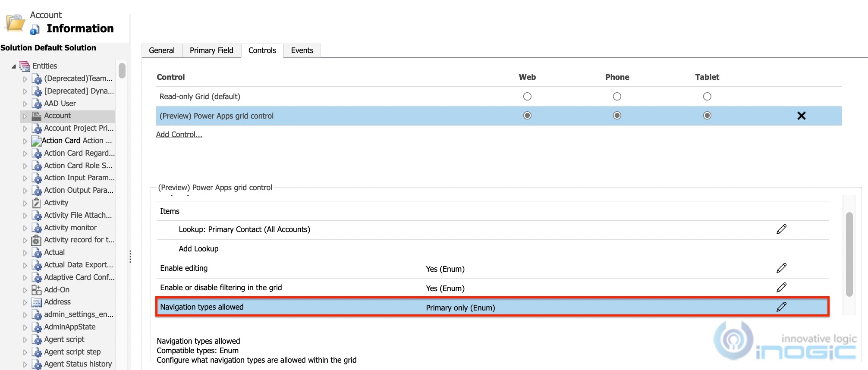Select the Action Card Regard... entity
Viewport: 868px width, 370px height.
click(x=79, y=153)
